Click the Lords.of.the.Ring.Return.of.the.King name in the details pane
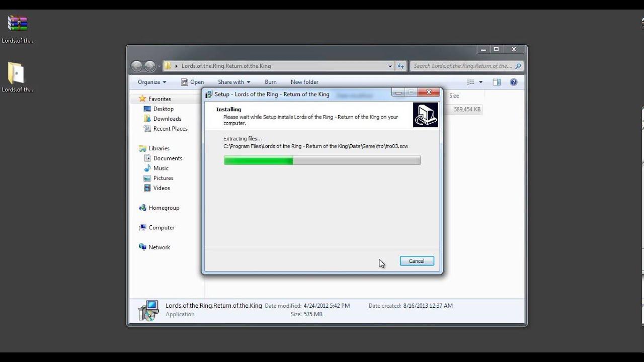 214,306
